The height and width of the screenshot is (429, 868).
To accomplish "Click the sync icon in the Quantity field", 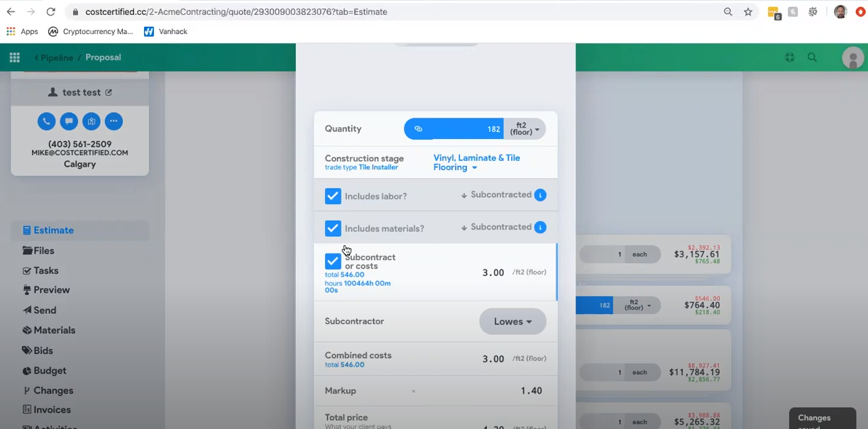I will point(418,128).
